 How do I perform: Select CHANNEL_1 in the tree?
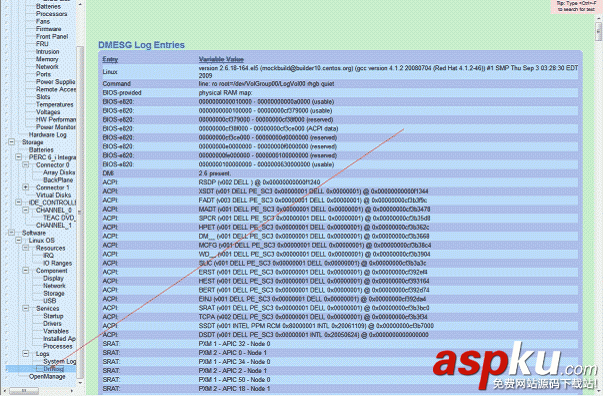pyautogui.click(x=54, y=225)
